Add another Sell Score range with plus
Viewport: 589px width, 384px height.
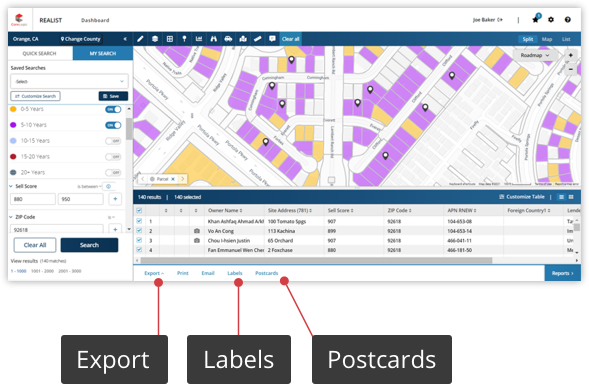(x=115, y=199)
